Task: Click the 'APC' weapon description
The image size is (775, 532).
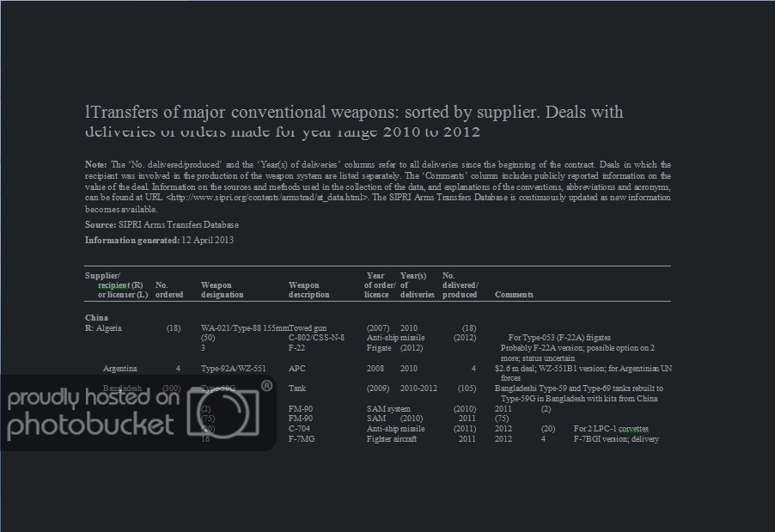Action: point(297,369)
